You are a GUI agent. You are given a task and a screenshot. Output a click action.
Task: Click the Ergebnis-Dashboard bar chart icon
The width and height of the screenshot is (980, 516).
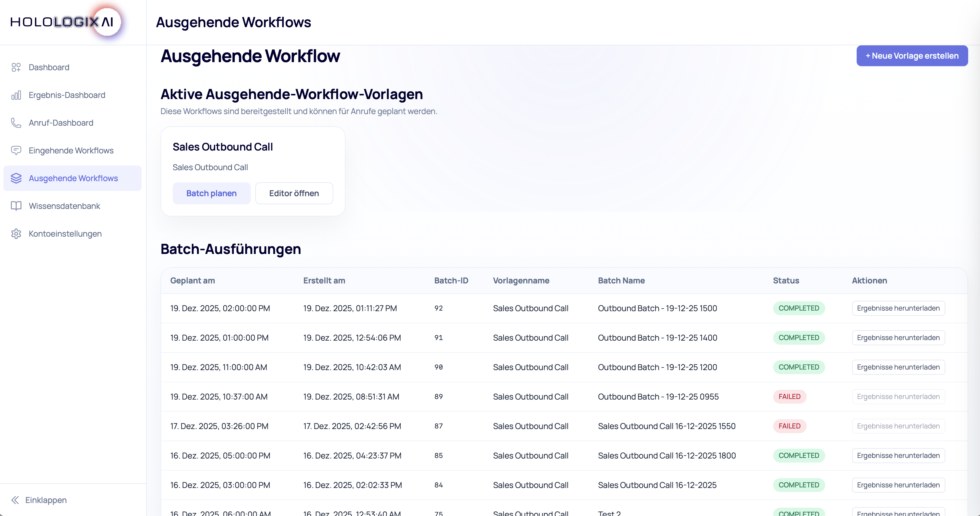(x=16, y=95)
